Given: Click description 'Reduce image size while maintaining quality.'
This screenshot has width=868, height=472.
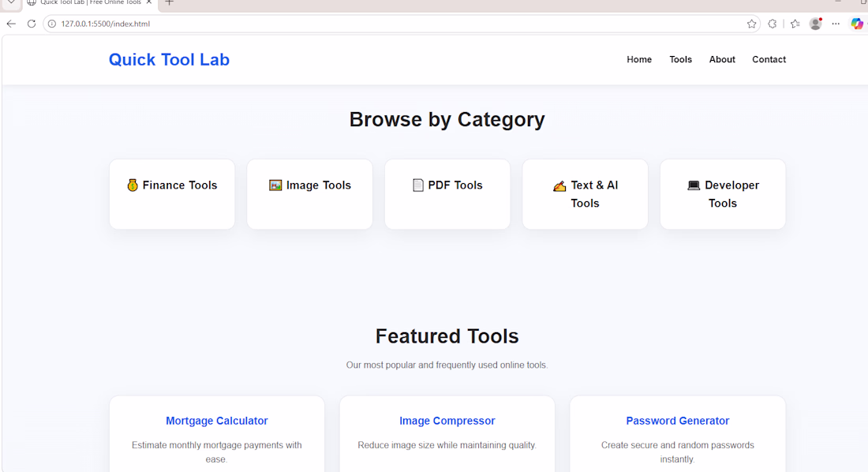Looking at the screenshot, I should [x=447, y=445].
